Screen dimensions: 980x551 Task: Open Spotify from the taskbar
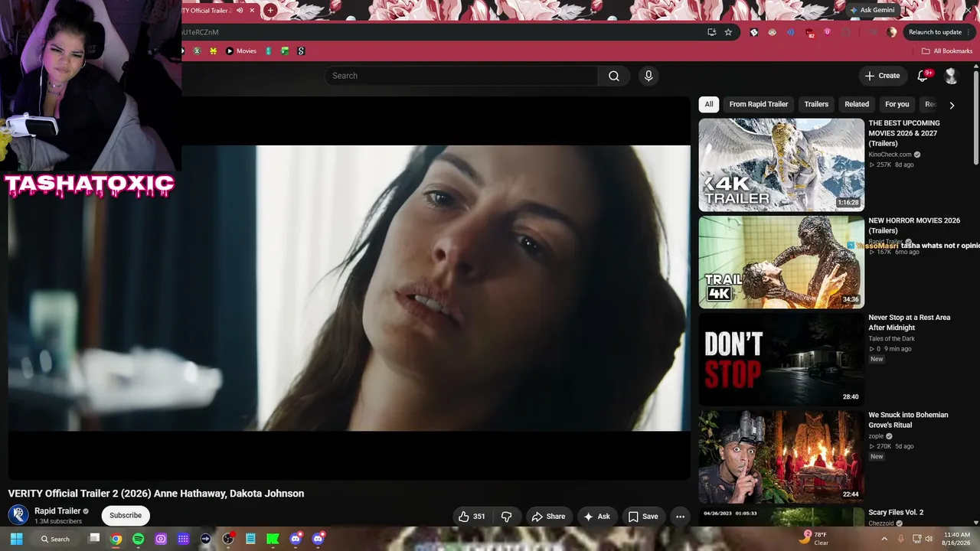pos(138,539)
